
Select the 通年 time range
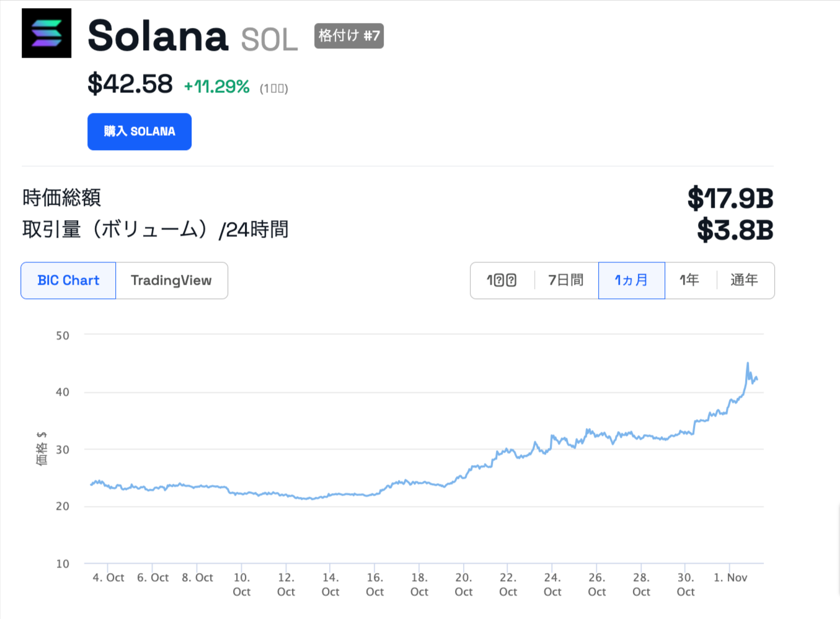point(744,280)
